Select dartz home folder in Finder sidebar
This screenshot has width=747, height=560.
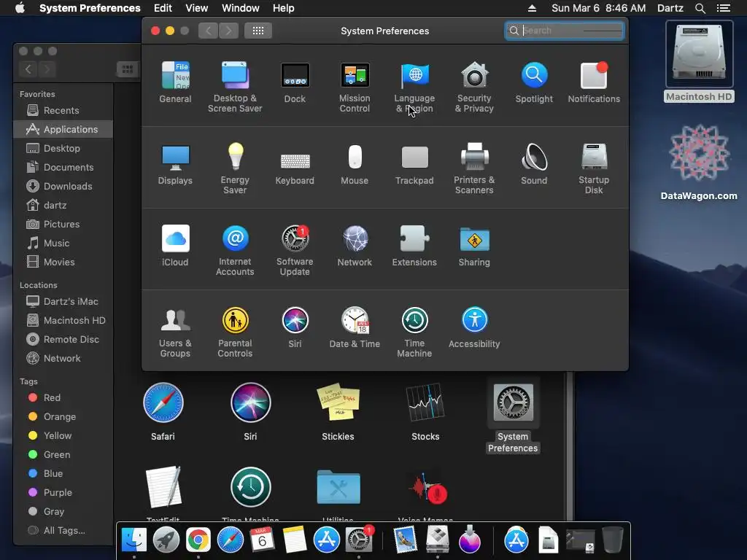[63, 205]
